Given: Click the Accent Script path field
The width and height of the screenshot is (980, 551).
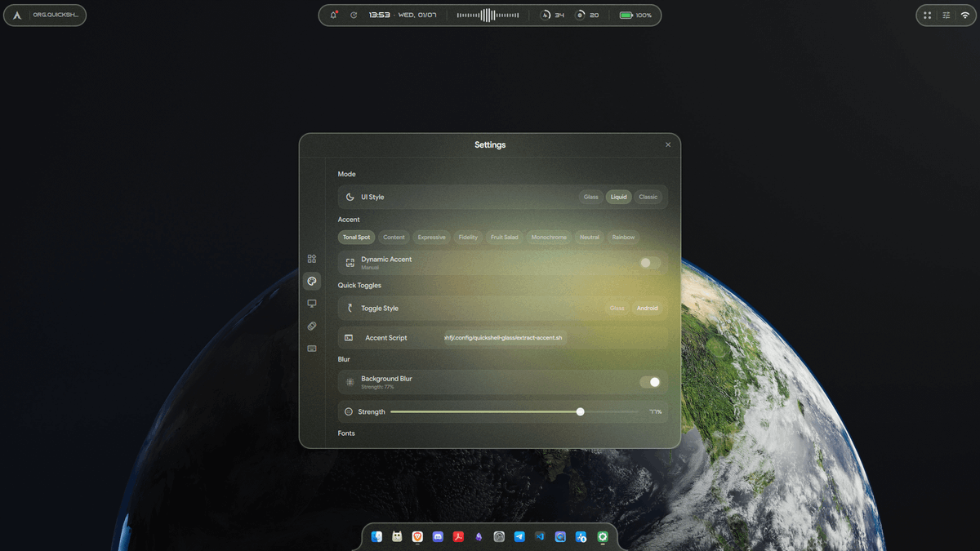Looking at the screenshot, I should [x=504, y=338].
